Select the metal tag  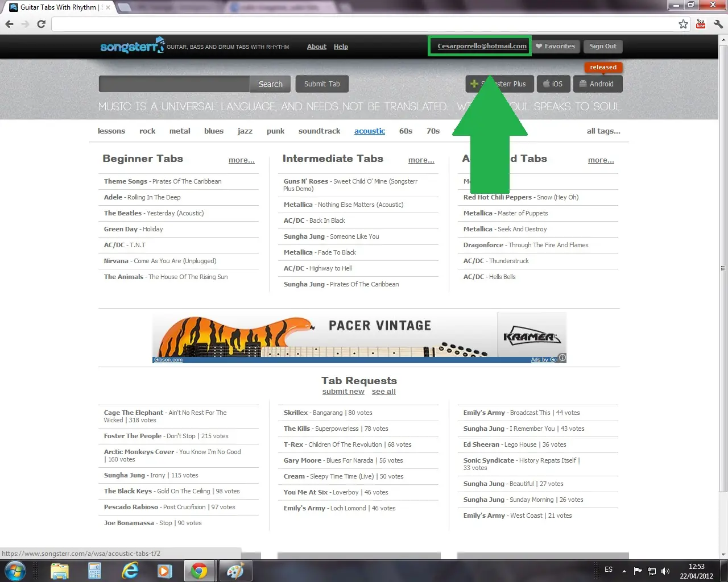pyautogui.click(x=180, y=131)
